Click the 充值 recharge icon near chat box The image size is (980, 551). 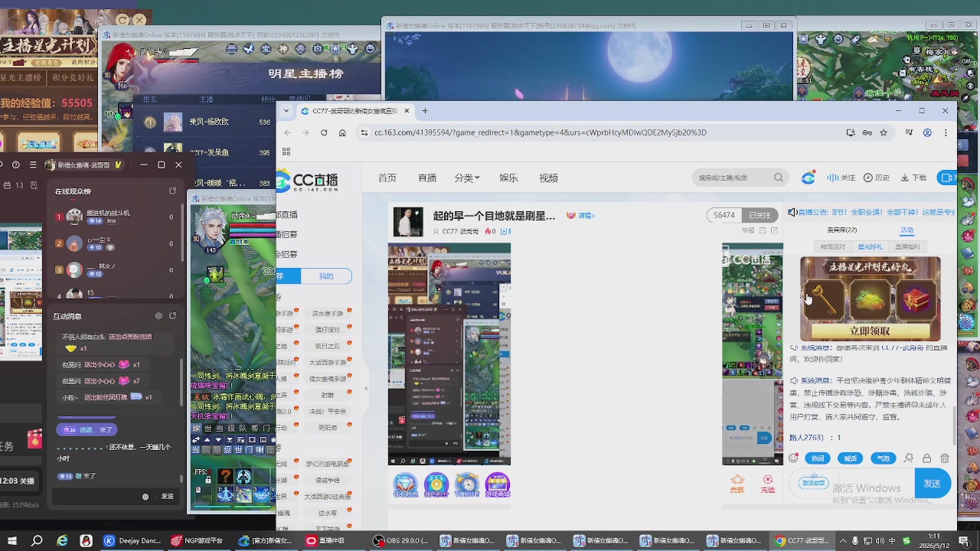tap(768, 484)
